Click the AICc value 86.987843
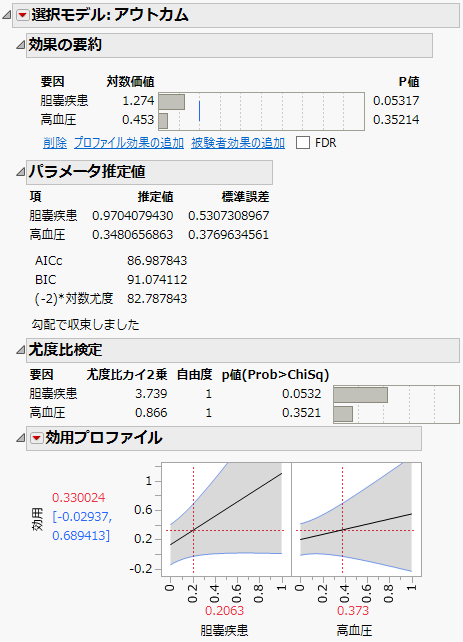 (157, 261)
